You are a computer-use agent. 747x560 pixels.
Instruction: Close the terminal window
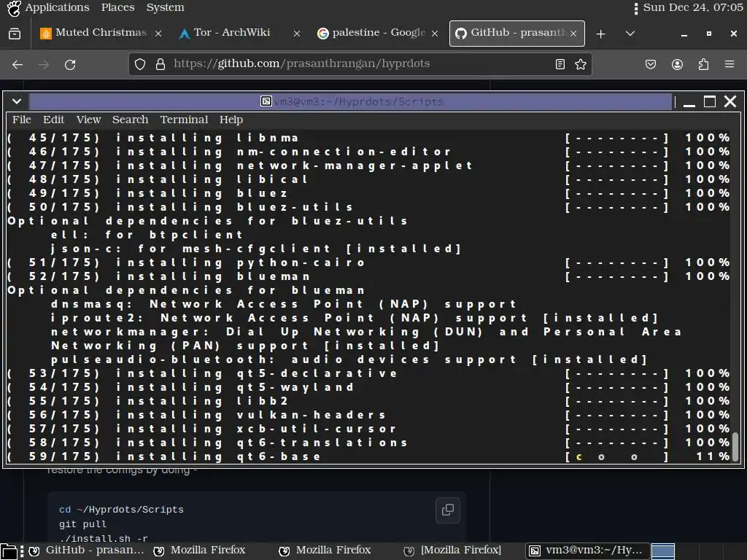(729, 101)
